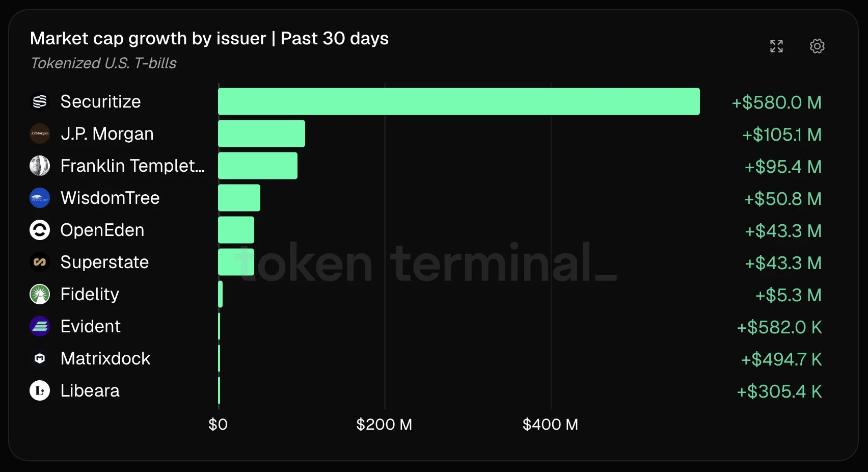Open the chart settings gear icon
The image size is (868, 472).
point(817,46)
